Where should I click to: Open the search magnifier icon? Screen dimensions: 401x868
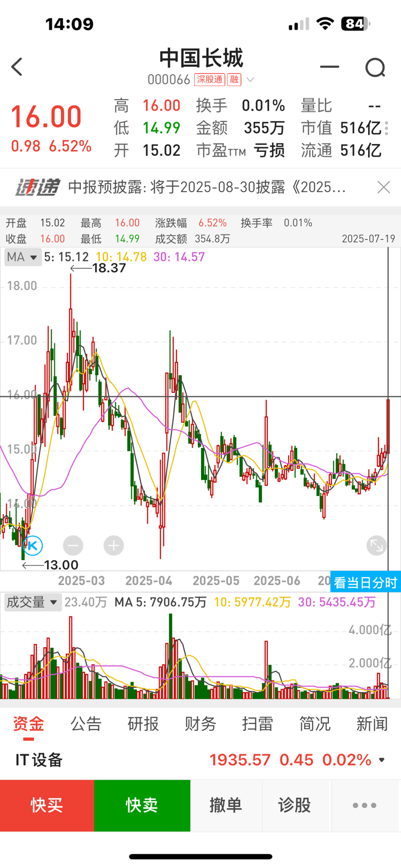[x=375, y=67]
